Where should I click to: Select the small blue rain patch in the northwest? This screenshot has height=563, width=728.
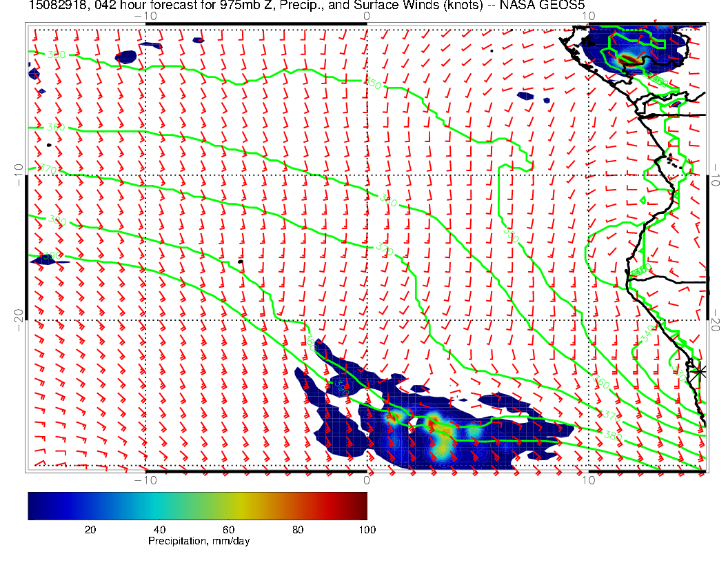pos(126,56)
